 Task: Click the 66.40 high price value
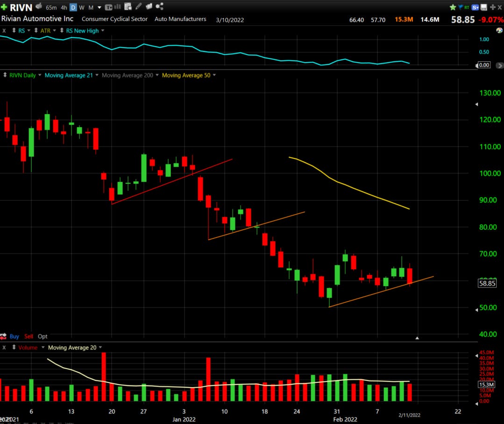(x=356, y=20)
